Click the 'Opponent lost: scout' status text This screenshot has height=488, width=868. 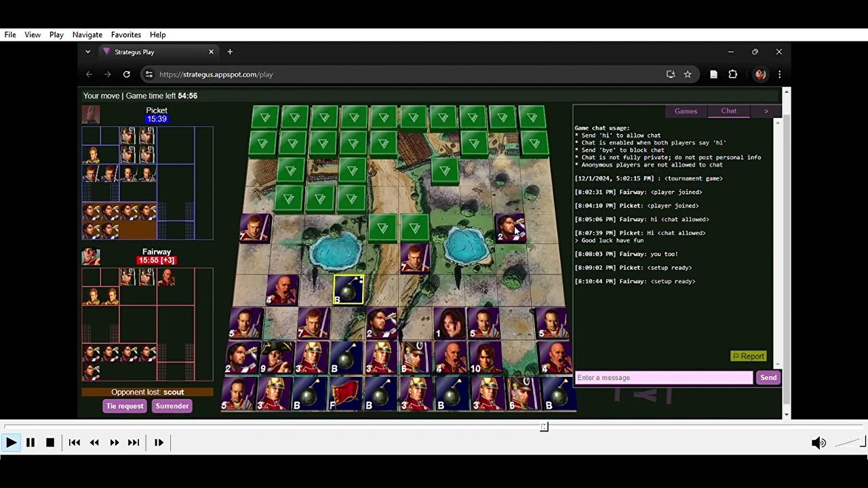pos(147,392)
